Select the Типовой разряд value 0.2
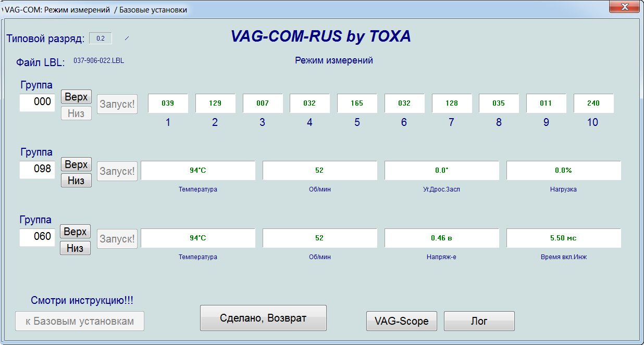644x345 pixels. coord(101,39)
